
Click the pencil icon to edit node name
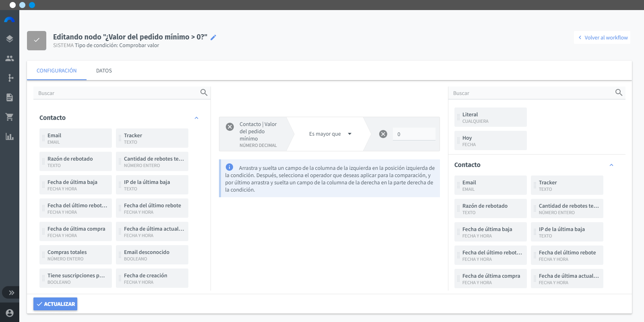point(213,37)
